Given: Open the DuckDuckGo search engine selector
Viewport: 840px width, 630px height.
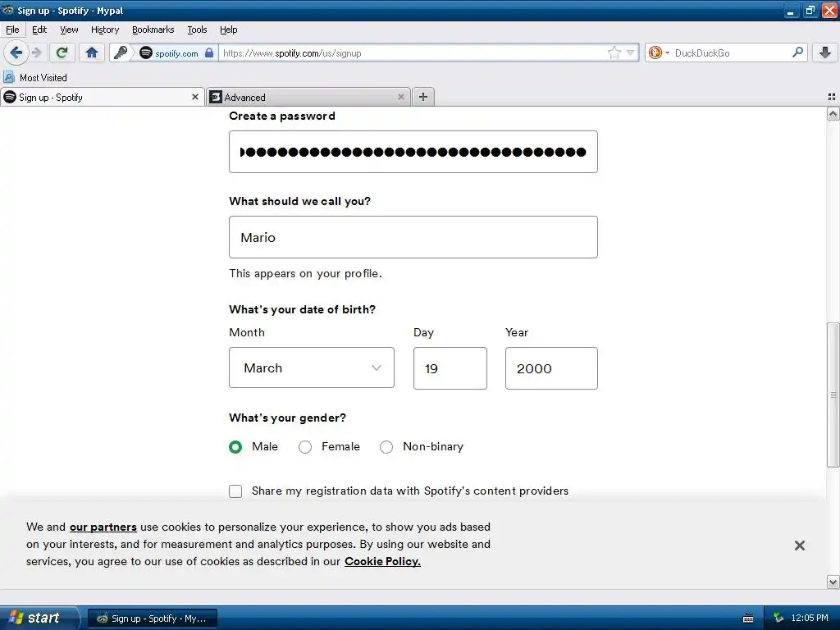Looking at the screenshot, I should point(659,52).
